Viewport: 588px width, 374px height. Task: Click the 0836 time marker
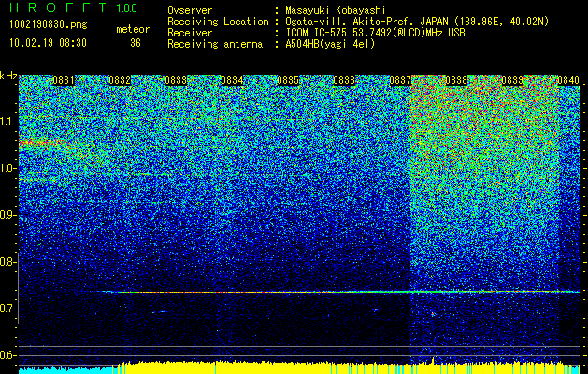(x=344, y=80)
